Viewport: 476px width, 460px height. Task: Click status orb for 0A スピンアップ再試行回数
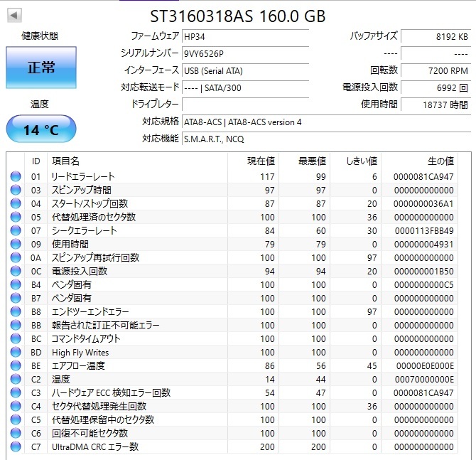click(16, 257)
